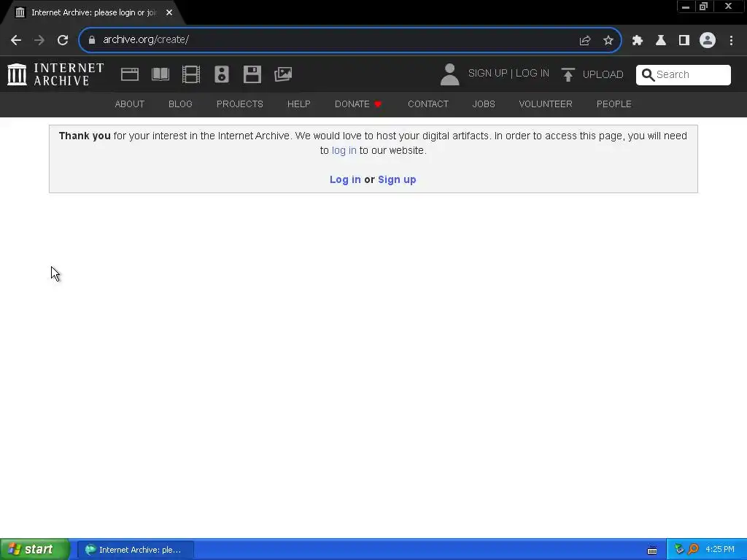
Task: Bookmark this tab with the star
Action: 608,41
